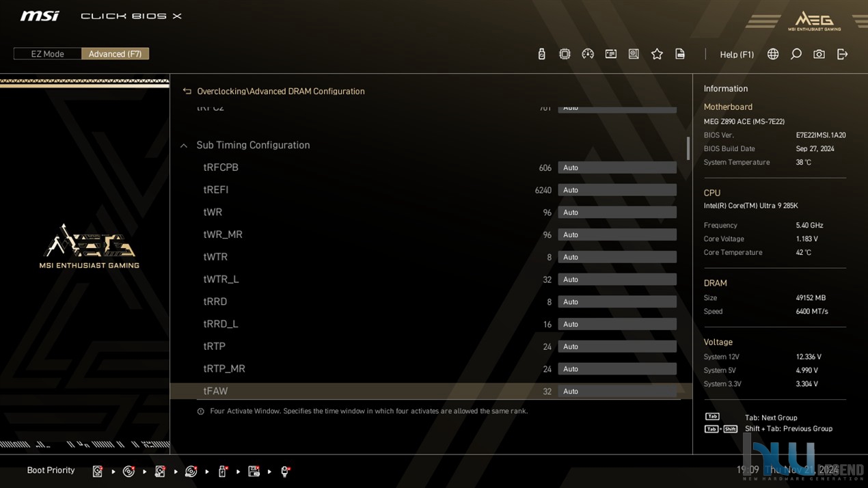The height and width of the screenshot is (488, 868).
Task: Open the document file icon in toolbar
Action: tap(680, 54)
